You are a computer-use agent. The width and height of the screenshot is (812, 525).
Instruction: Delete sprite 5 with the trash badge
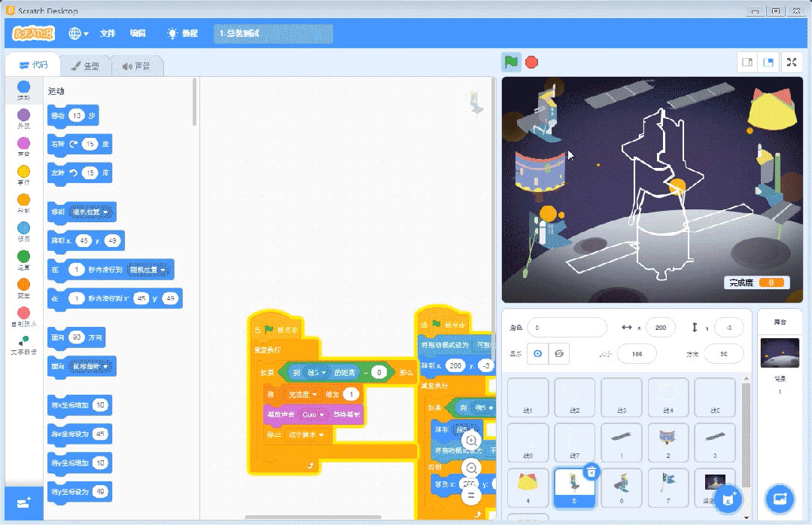coord(589,472)
